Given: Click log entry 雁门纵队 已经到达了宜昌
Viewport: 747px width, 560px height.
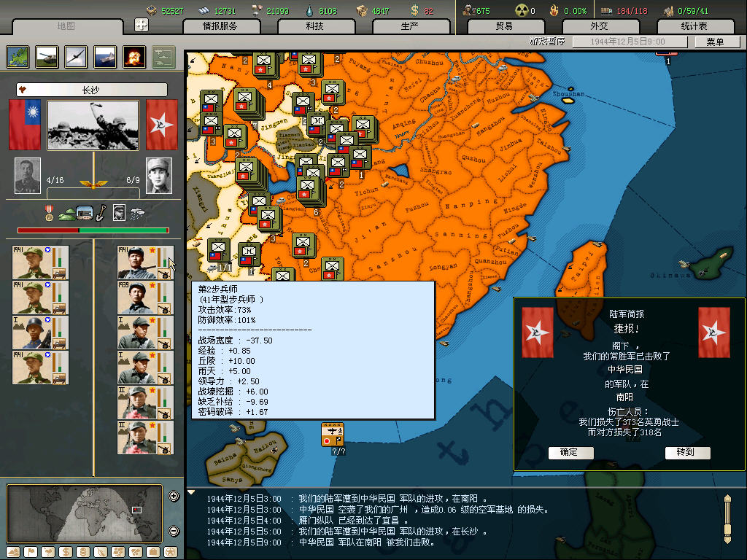Looking at the screenshot, I should (x=307, y=521).
